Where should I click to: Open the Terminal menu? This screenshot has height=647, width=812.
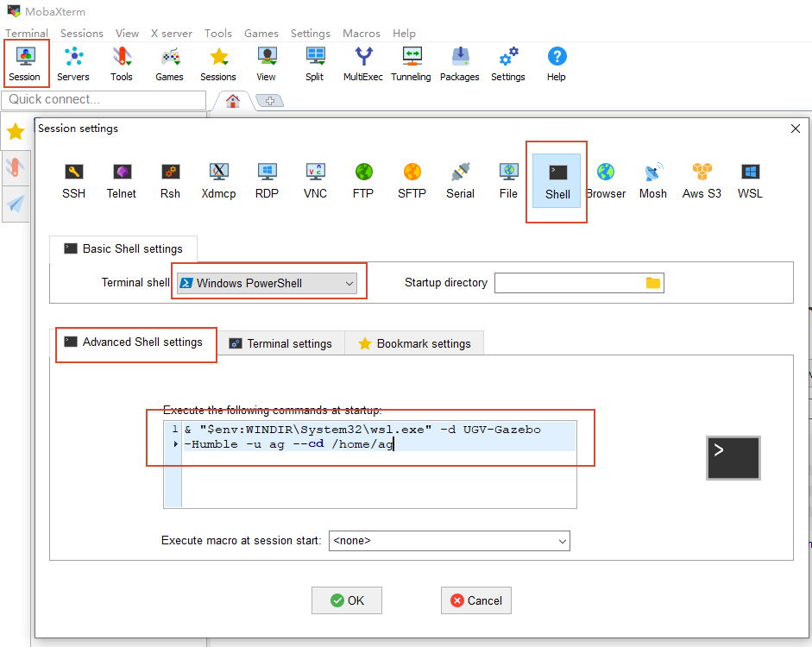click(27, 33)
